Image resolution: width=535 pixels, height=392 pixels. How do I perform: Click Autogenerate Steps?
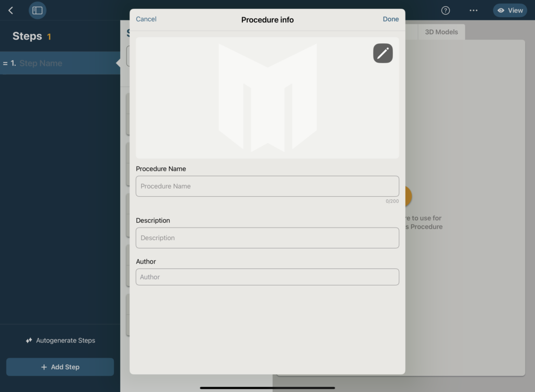tap(61, 340)
